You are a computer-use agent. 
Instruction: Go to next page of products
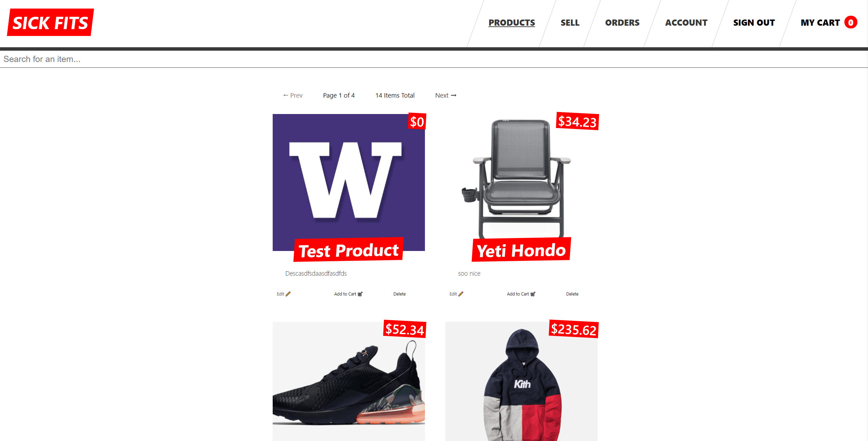pos(445,96)
